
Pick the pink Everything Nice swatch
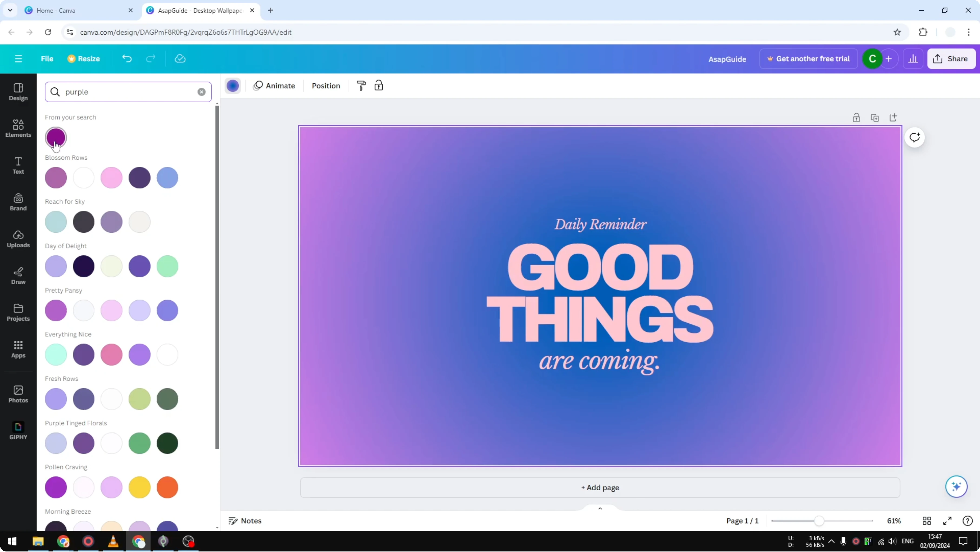111,355
